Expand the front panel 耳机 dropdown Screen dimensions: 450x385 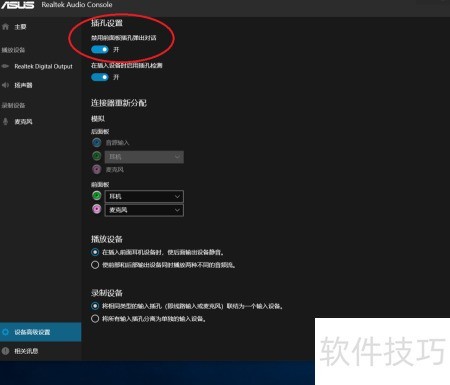coord(144,197)
